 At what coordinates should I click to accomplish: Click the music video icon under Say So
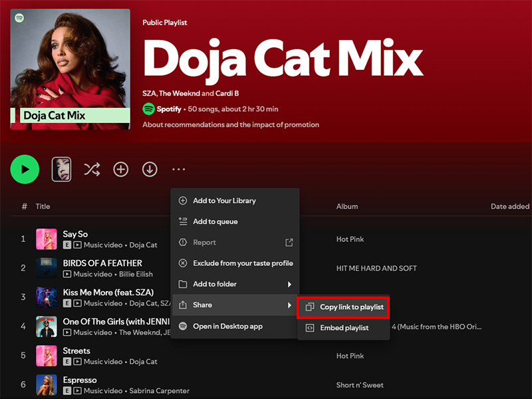[77, 245]
